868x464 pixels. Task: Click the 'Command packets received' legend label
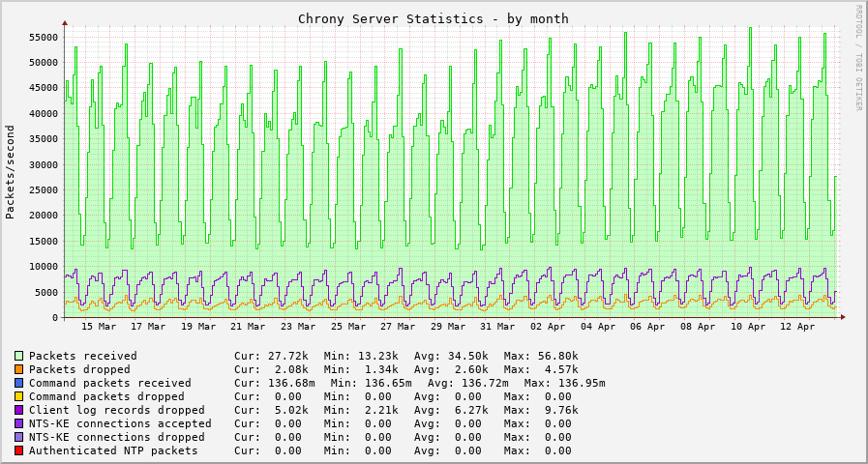(110, 383)
